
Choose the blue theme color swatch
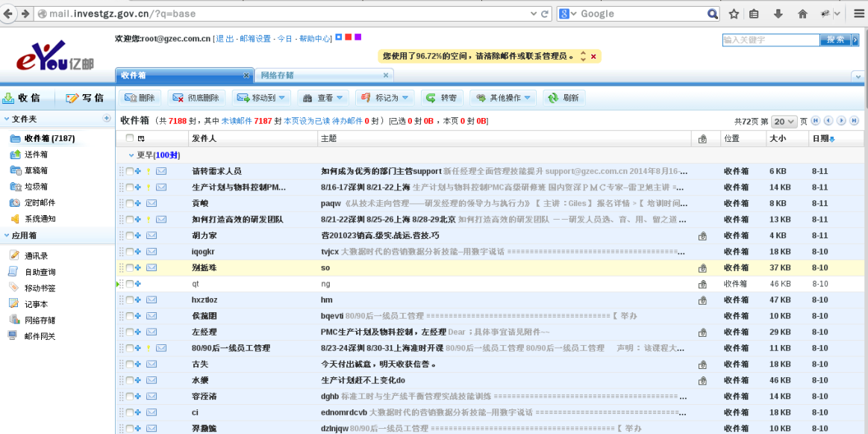point(339,37)
